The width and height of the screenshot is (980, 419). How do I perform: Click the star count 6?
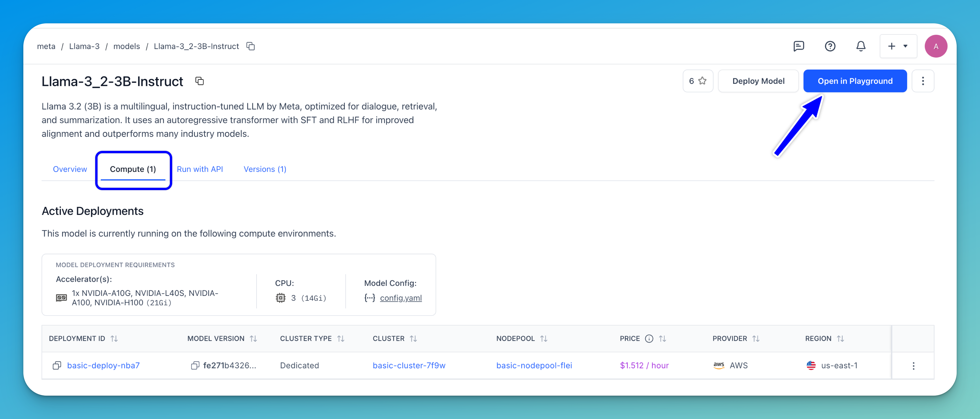coord(691,81)
